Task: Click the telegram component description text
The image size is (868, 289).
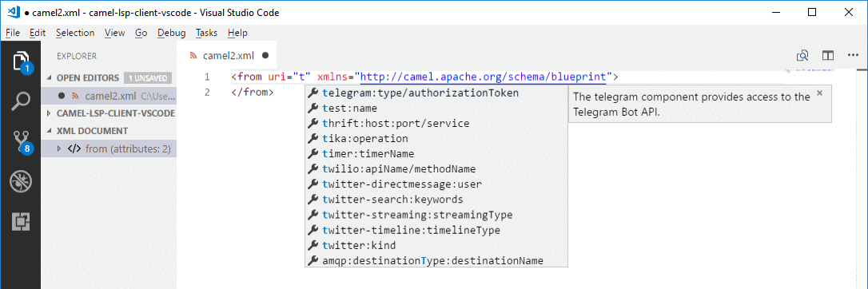Action: point(691,104)
